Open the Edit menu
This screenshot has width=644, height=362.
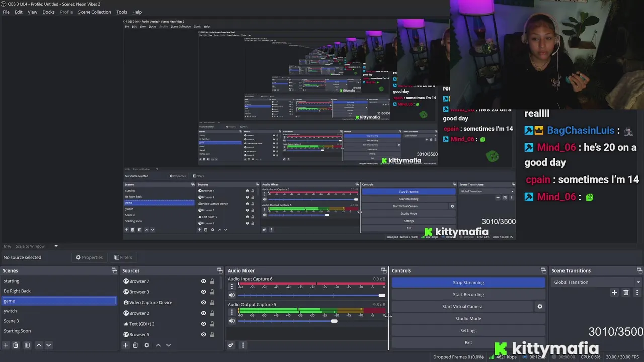(18, 12)
